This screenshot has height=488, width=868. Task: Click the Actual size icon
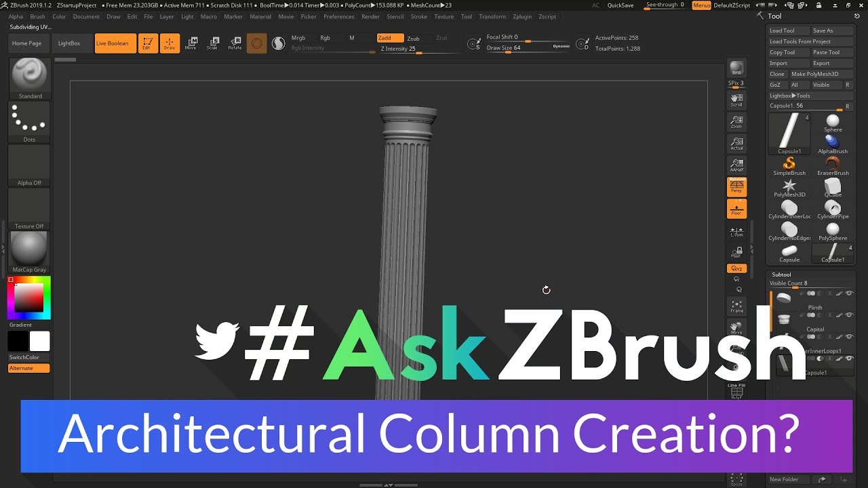click(x=736, y=144)
